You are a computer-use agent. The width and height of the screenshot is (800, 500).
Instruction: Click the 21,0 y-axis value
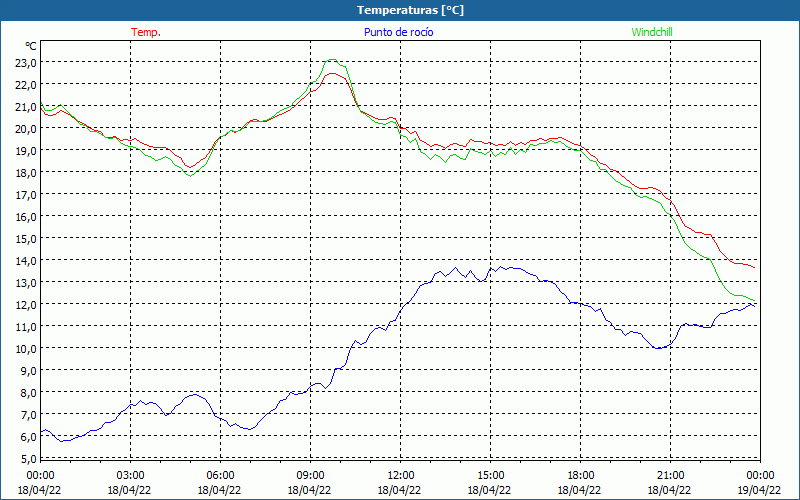tap(27, 107)
